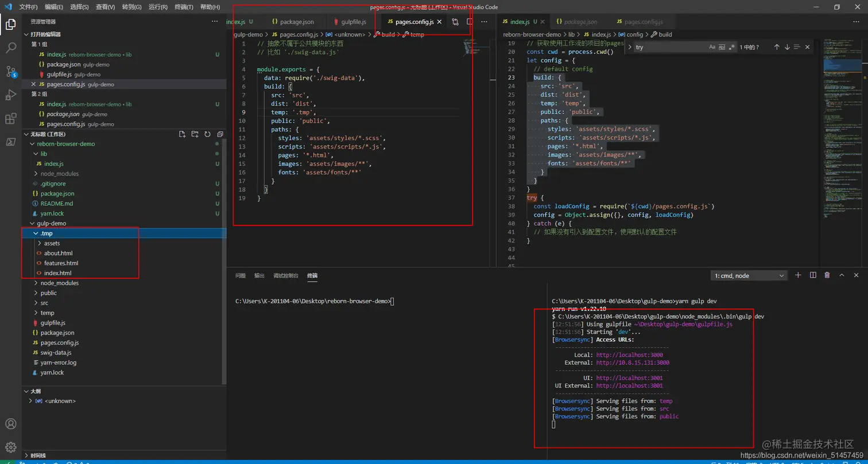This screenshot has height=464, width=868.
Task: Open the Extensions view
Action: [x=10, y=119]
